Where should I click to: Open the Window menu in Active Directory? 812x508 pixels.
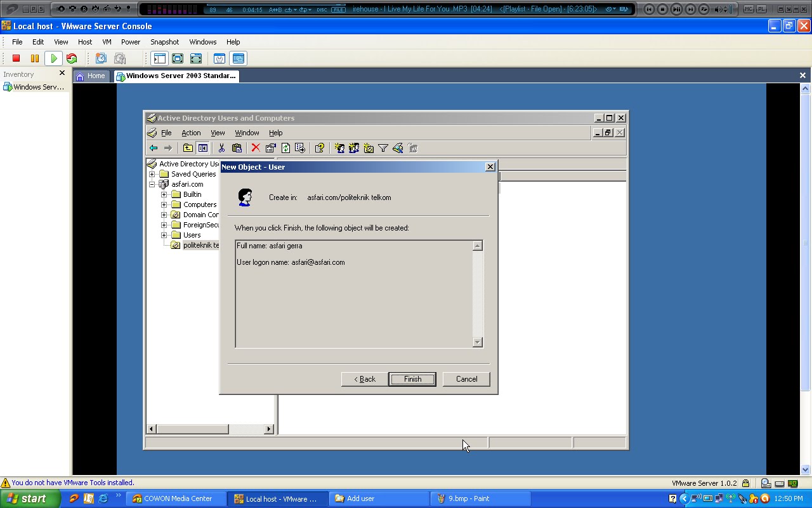(247, 133)
